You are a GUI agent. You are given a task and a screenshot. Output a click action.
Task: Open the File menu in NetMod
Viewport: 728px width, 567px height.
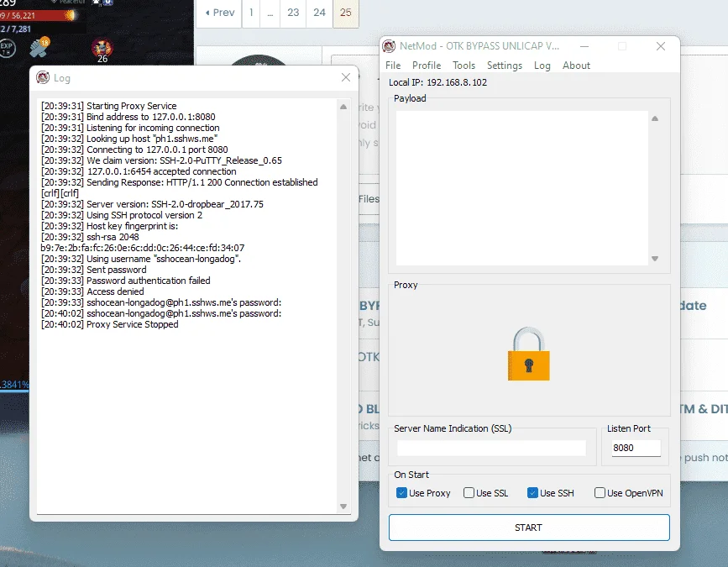pyautogui.click(x=393, y=66)
